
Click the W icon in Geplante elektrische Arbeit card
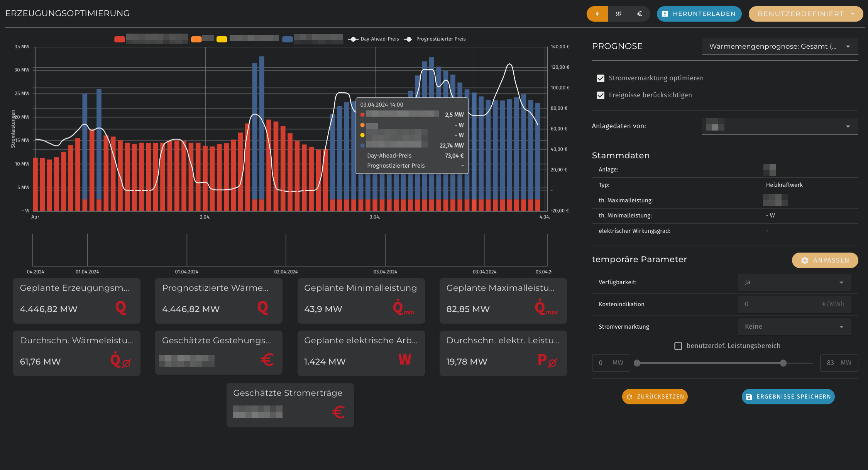click(404, 360)
